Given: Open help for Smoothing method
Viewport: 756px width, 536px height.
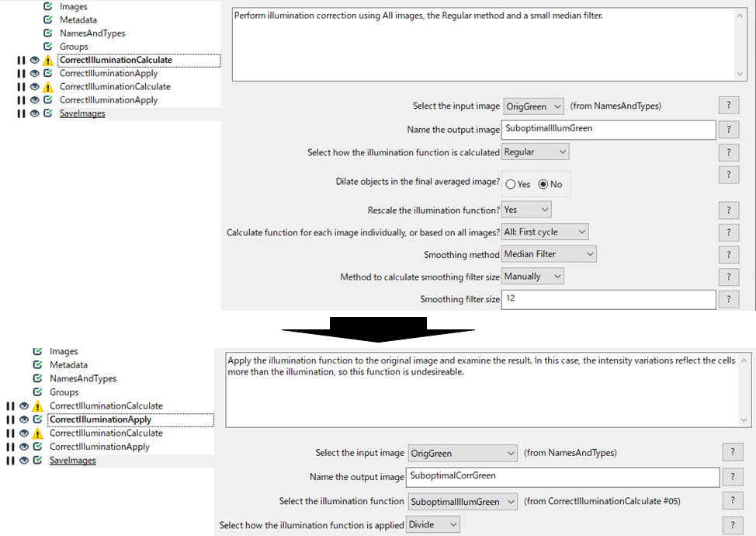Looking at the screenshot, I should click(729, 254).
